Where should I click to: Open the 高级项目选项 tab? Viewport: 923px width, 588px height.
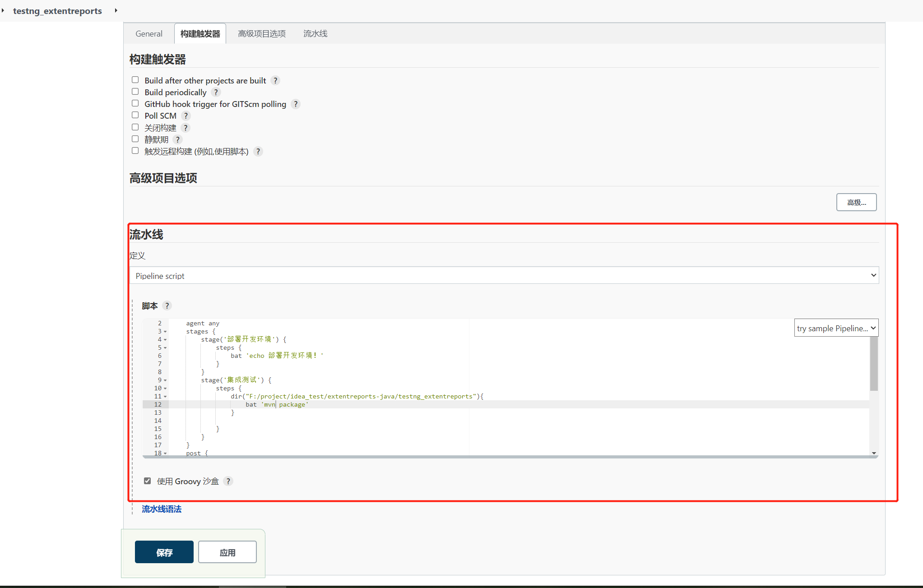click(262, 34)
